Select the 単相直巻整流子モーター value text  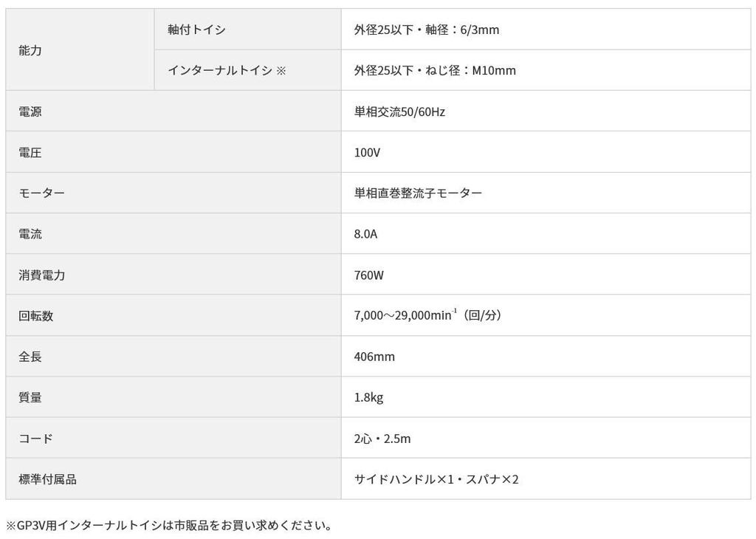418,193
